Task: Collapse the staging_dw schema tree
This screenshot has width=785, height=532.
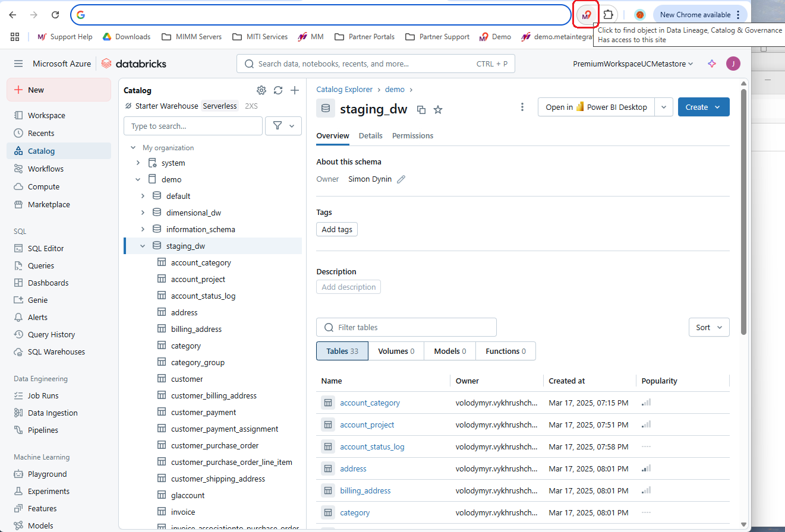Action: click(143, 246)
